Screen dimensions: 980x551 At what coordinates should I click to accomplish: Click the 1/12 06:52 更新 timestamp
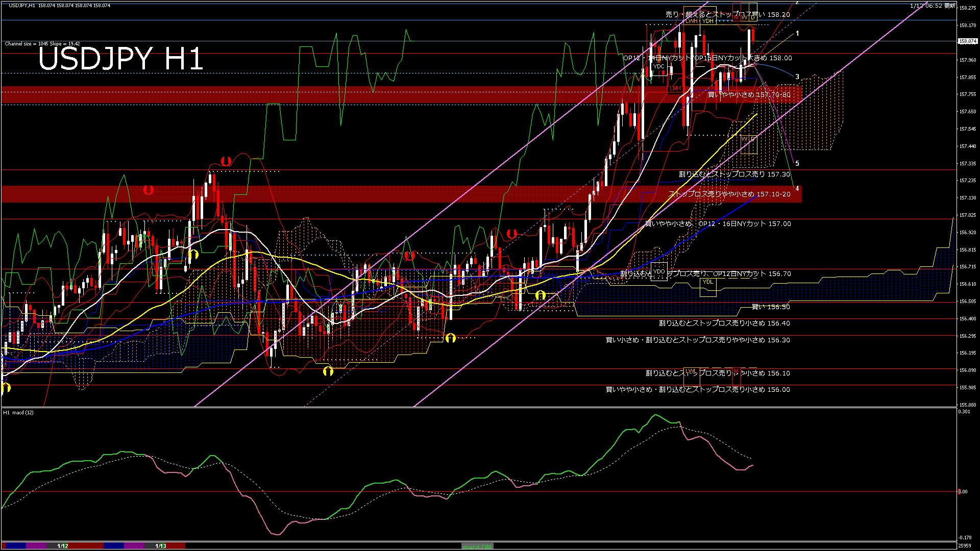point(933,6)
